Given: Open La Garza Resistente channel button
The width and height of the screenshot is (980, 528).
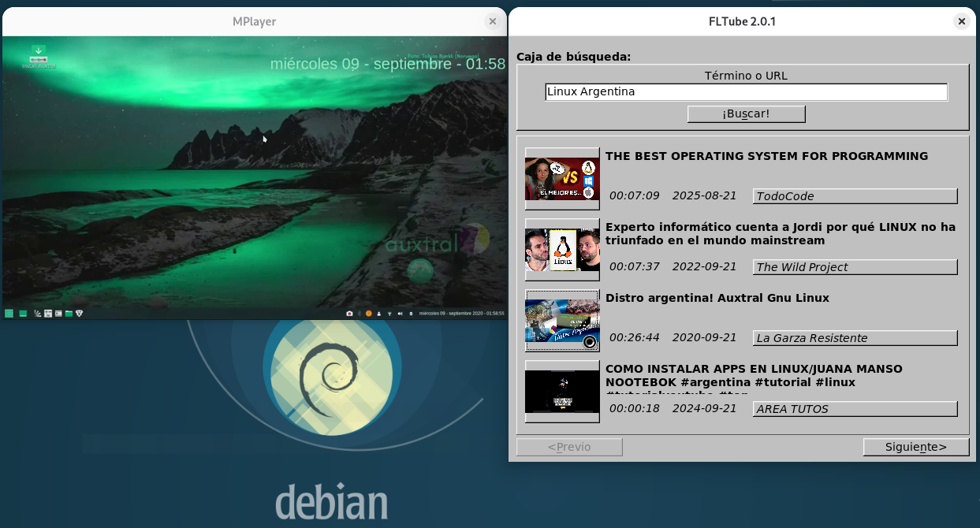Looking at the screenshot, I should [855, 338].
